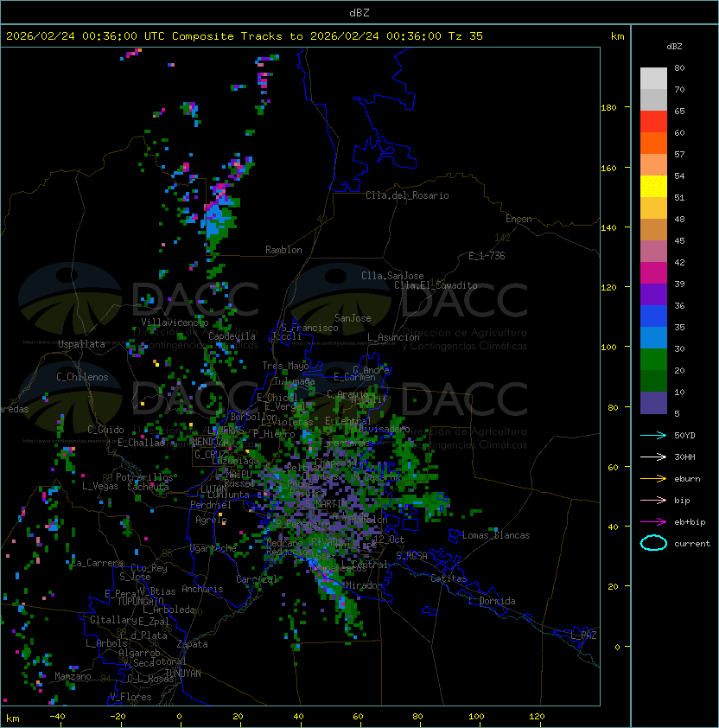This screenshot has height=728, width=719.
Task: Click legend value 57
Action: tap(679, 154)
